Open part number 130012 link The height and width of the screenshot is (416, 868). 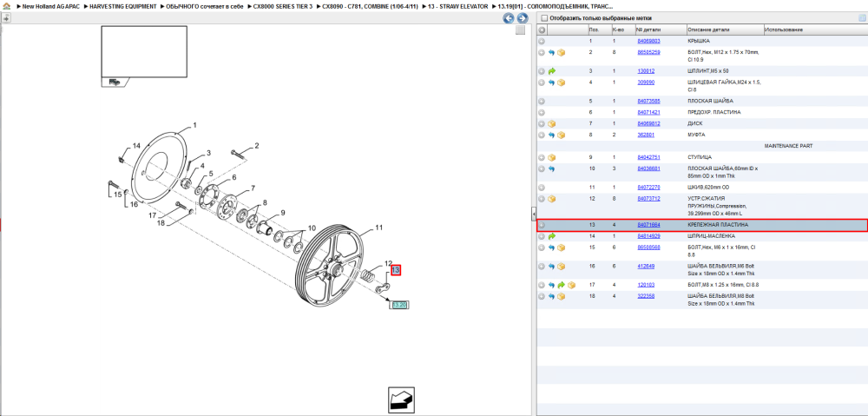pos(646,71)
